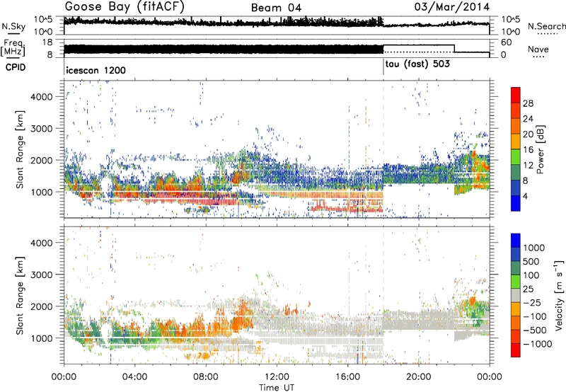
Task: Click the "CPID" row label
Action: tap(16, 67)
